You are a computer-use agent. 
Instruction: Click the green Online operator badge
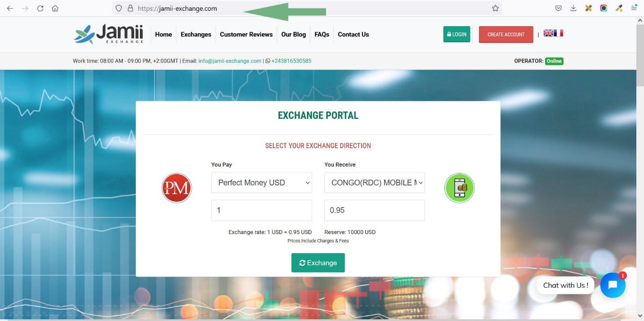554,61
